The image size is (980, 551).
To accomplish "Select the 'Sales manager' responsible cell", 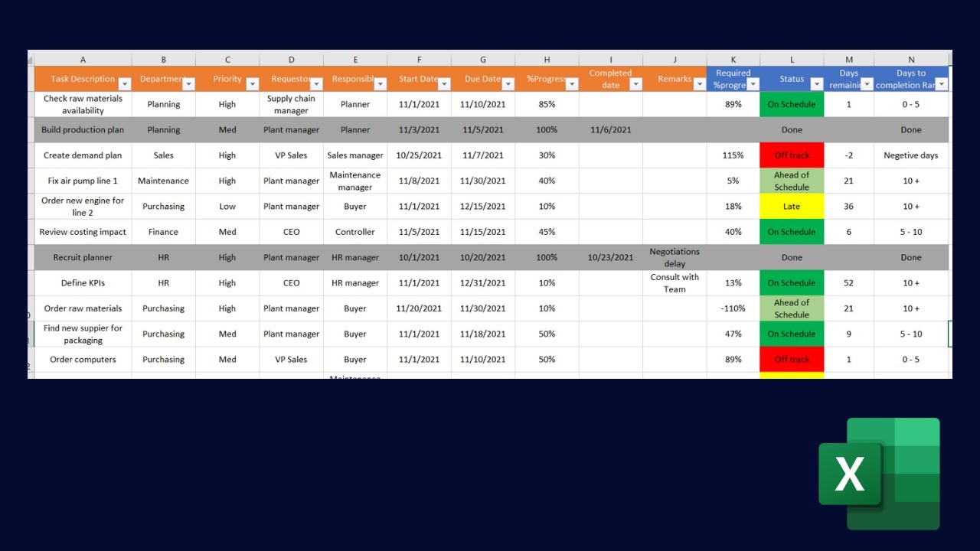I will click(355, 155).
